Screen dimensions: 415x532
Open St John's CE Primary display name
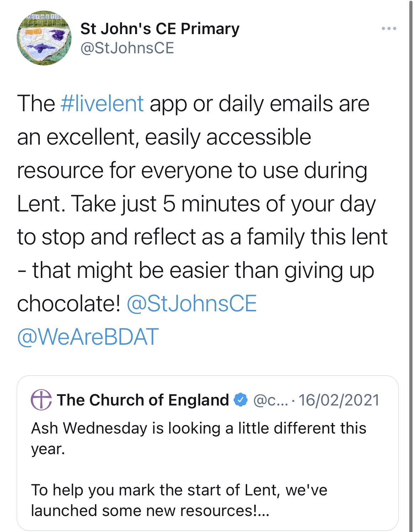160,29
